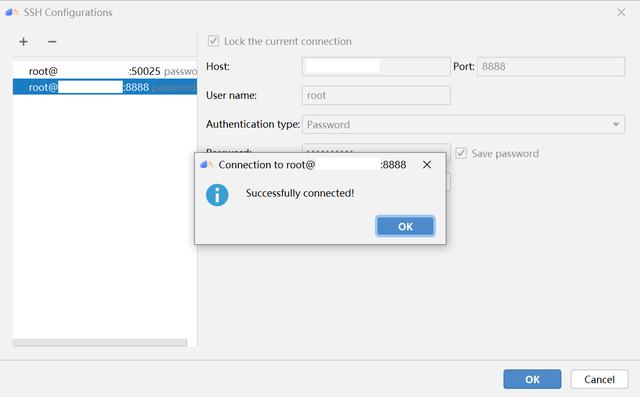Click the Port field showing 8888

(551, 66)
